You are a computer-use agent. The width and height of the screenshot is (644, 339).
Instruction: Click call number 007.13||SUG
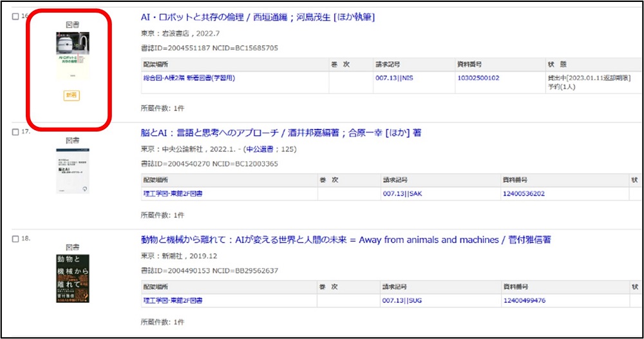402,300
